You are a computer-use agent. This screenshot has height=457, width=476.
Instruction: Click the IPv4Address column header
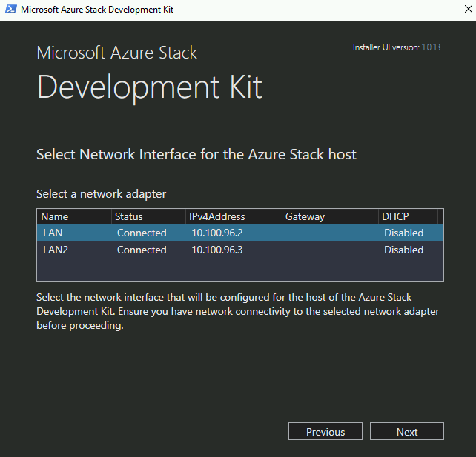(x=234, y=216)
